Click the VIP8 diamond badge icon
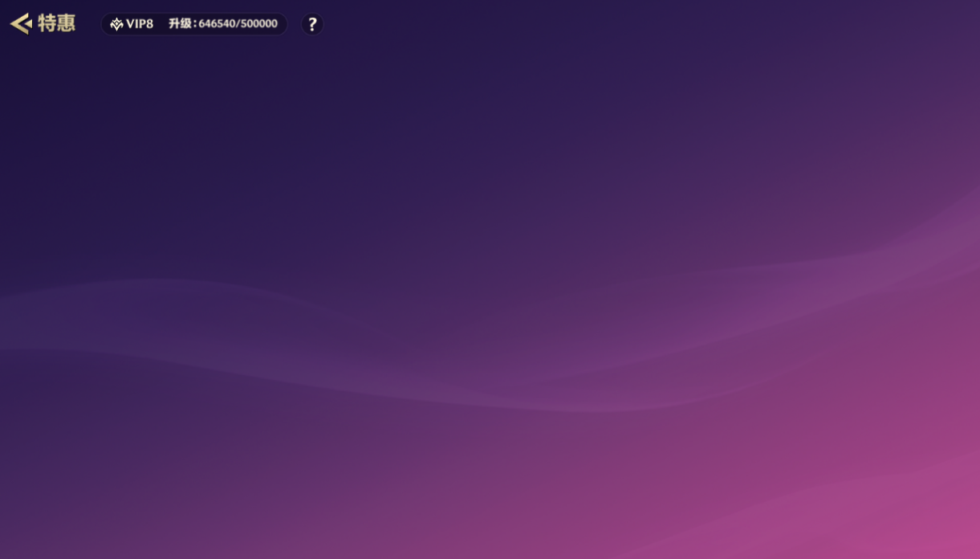 (116, 24)
